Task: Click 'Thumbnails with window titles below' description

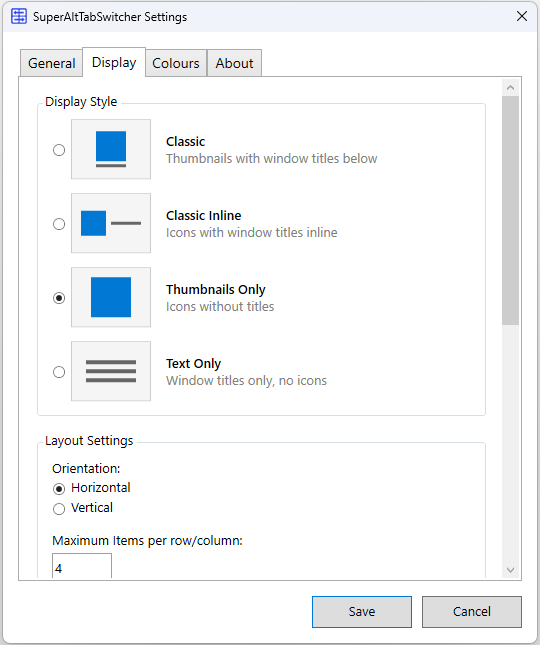Action: coord(271,158)
